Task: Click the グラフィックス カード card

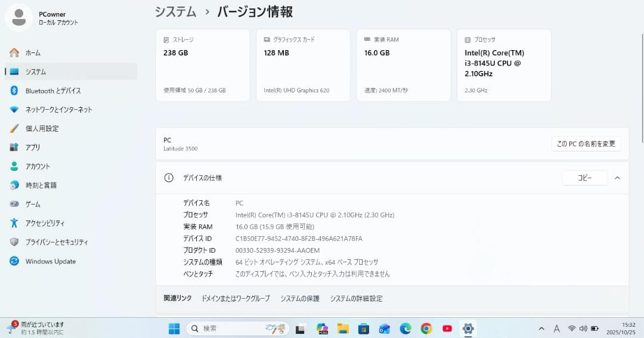Action: tap(303, 66)
